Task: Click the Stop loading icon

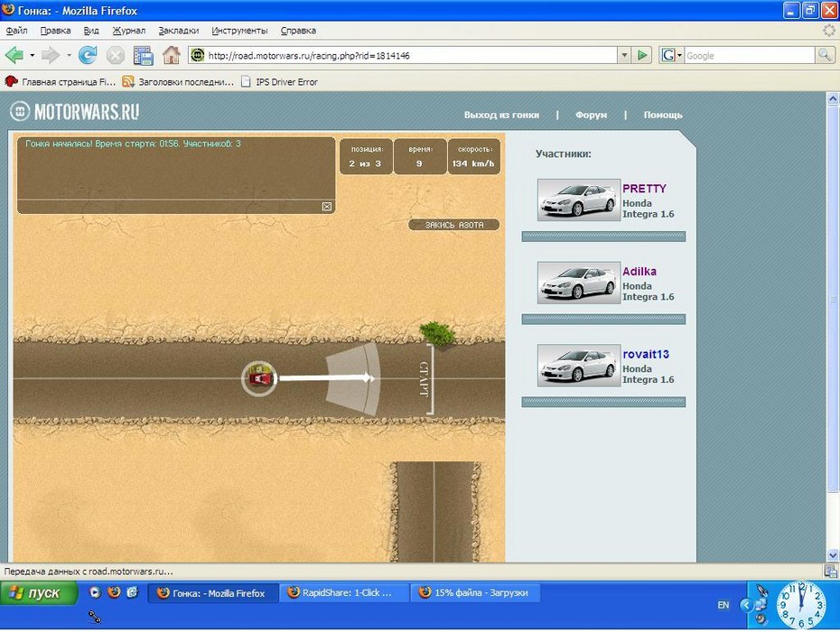Action: click(x=116, y=55)
